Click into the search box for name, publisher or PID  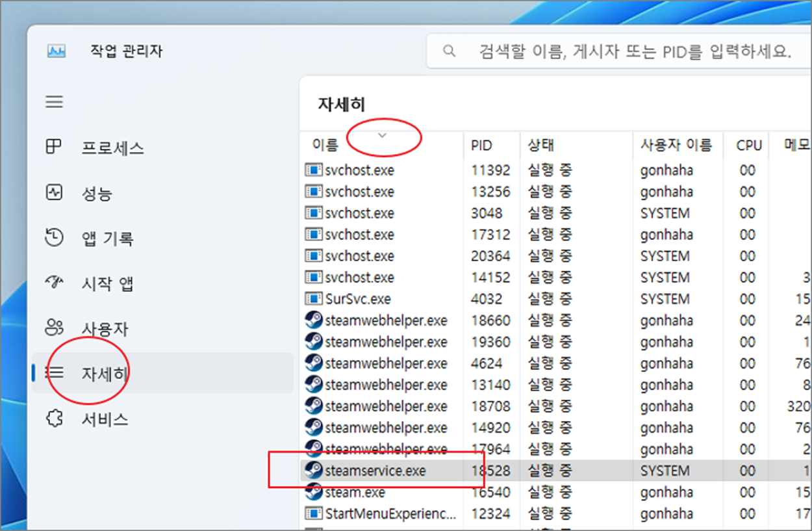618,51
